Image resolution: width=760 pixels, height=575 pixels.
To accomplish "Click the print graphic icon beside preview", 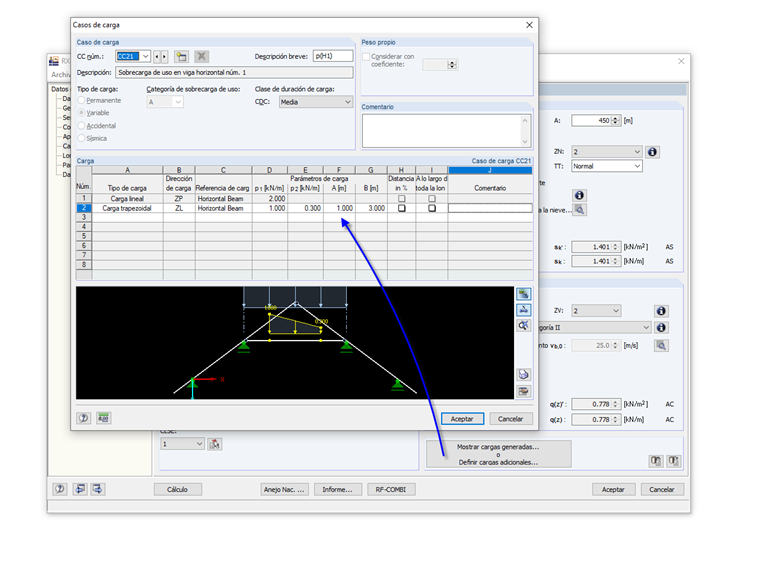I will [x=523, y=374].
